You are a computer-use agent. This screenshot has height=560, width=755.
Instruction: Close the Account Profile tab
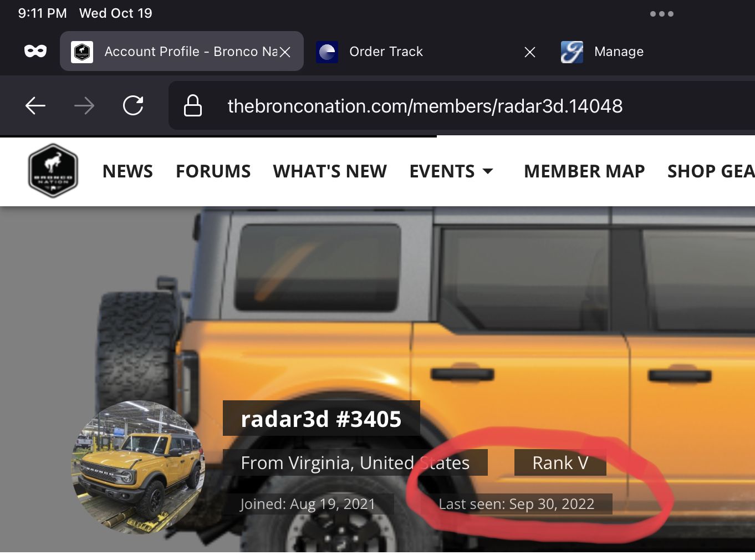click(285, 52)
